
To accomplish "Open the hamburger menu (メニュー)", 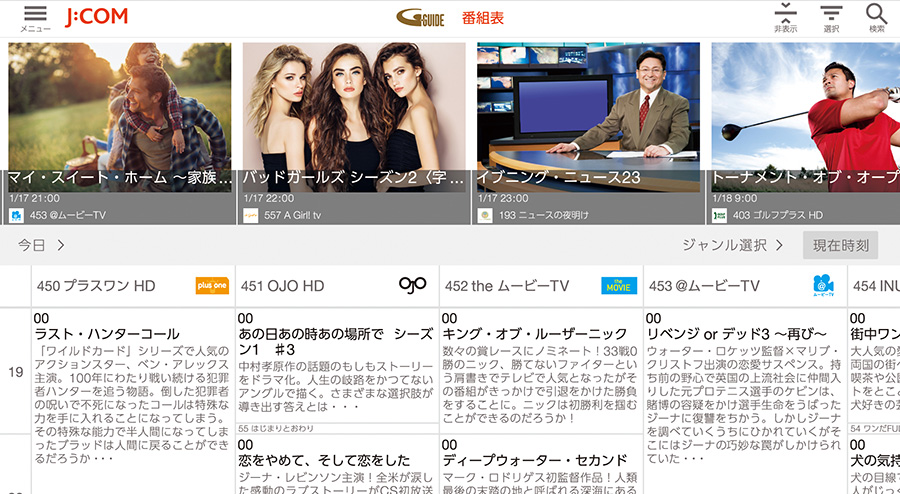I will (x=35, y=18).
